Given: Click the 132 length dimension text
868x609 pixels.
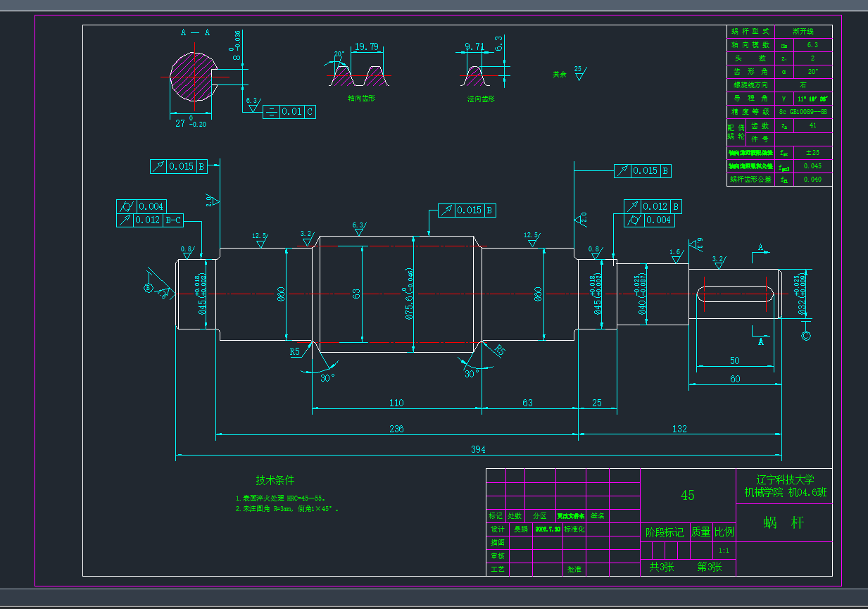Looking at the screenshot, I should 679,428.
